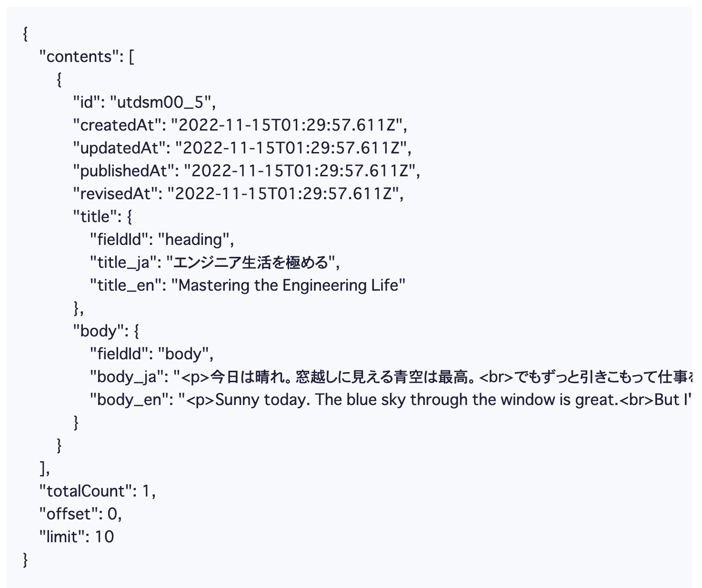Click the "offset" key
The width and height of the screenshot is (702, 588).
[x=71, y=514]
